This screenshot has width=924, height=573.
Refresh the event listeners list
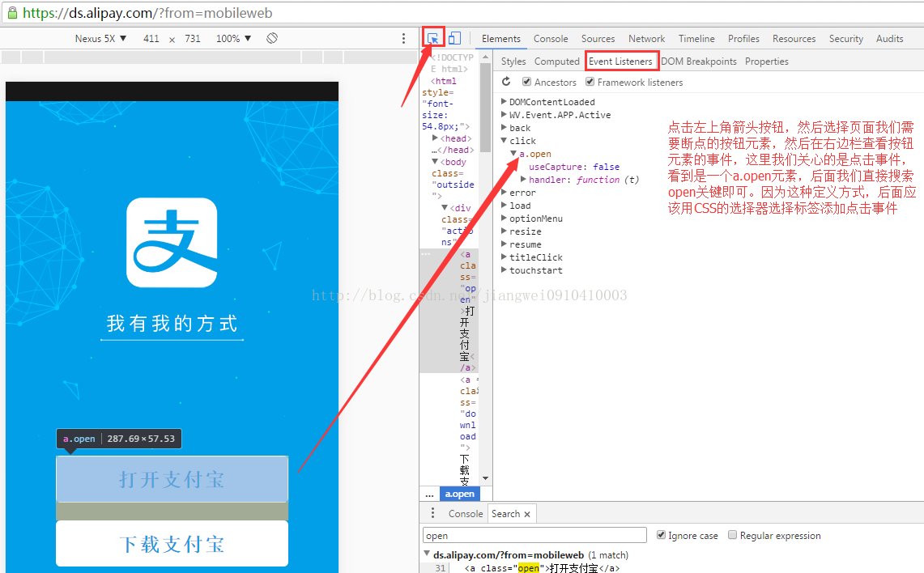point(506,82)
